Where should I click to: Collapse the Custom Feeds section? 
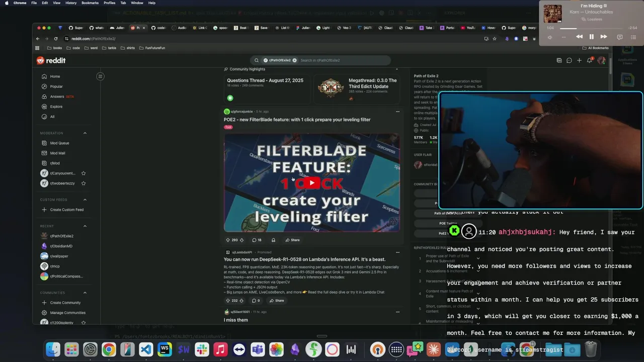(85, 200)
